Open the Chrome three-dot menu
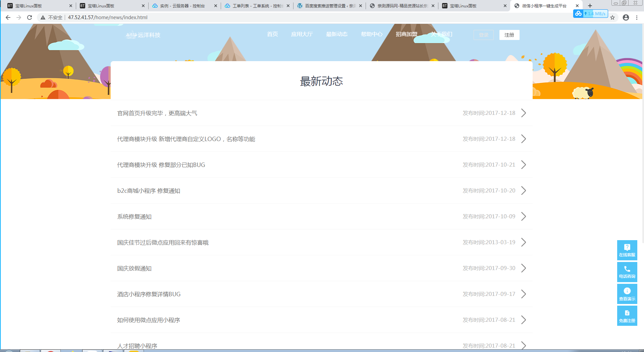This screenshot has height=352, width=644. point(637,17)
